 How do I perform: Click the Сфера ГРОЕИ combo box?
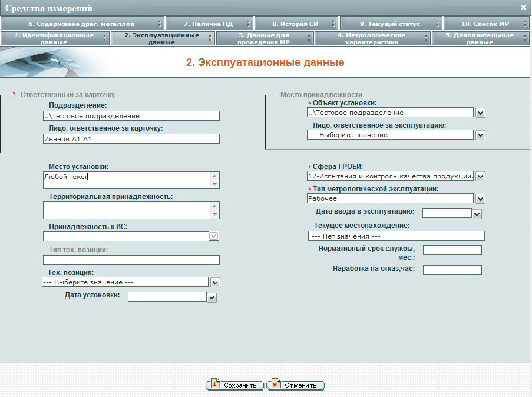click(390, 176)
